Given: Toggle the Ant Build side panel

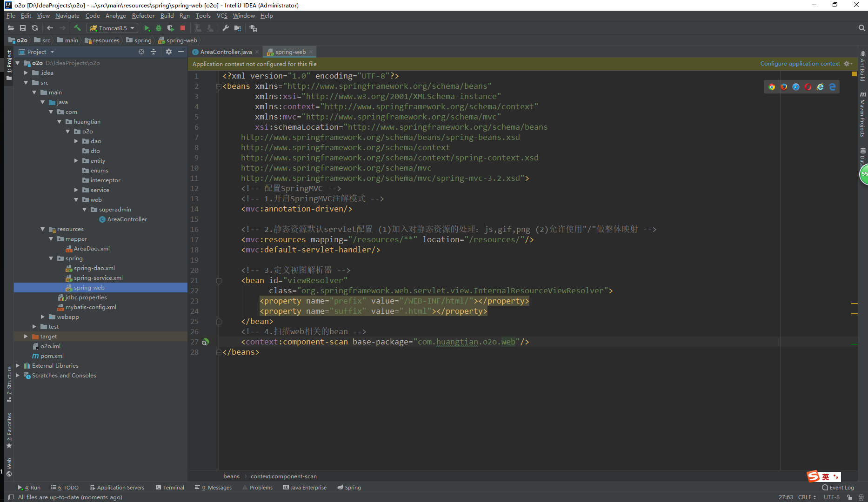Looking at the screenshot, I should [863, 66].
